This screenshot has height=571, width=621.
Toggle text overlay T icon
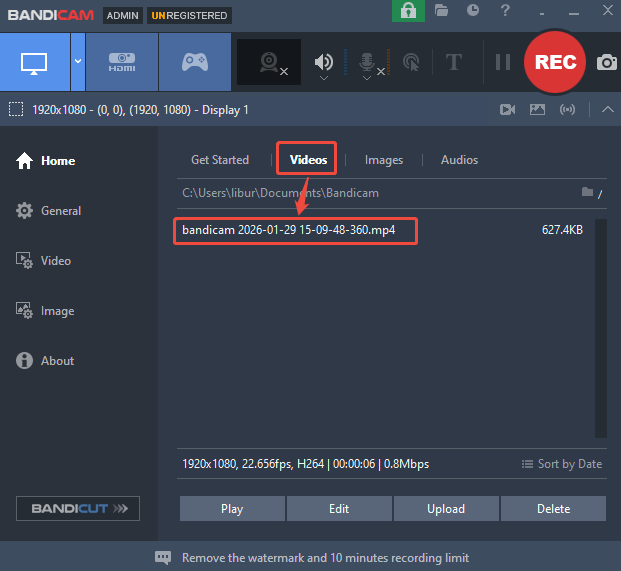coord(454,62)
